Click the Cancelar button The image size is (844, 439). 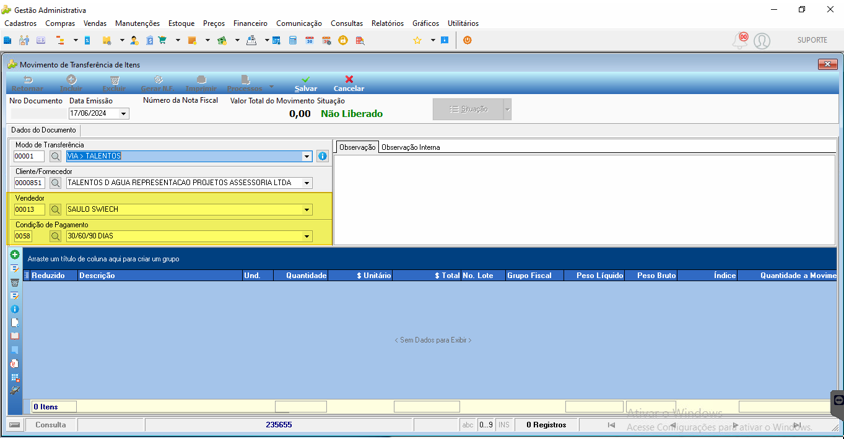(349, 84)
